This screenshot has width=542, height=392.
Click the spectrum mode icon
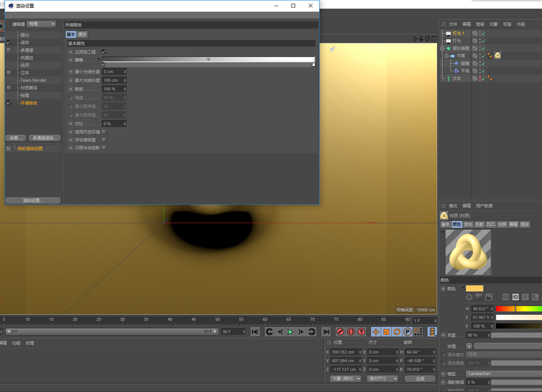(479, 297)
